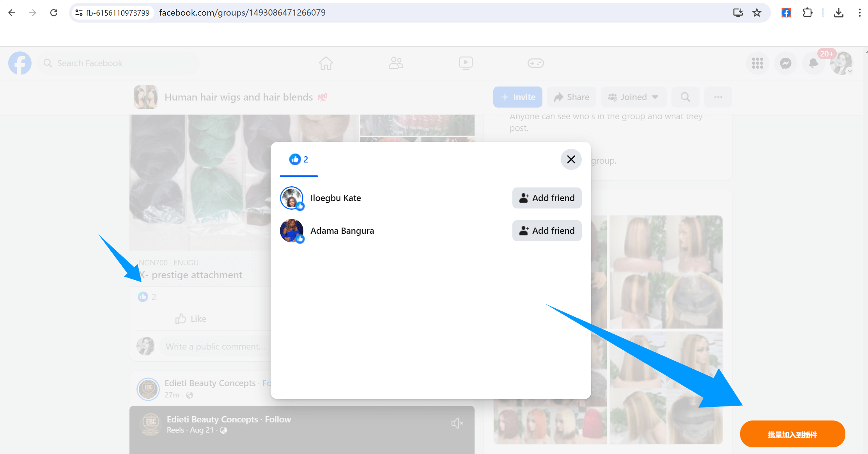Open the Video tab in the top navigation
The width and height of the screenshot is (868, 454).
point(466,63)
